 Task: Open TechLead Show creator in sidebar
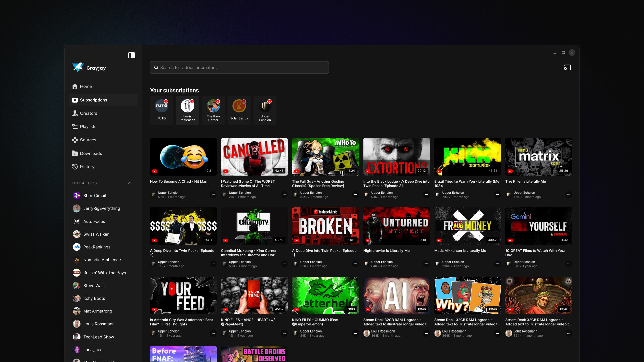pyautogui.click(x=98, y=337)
